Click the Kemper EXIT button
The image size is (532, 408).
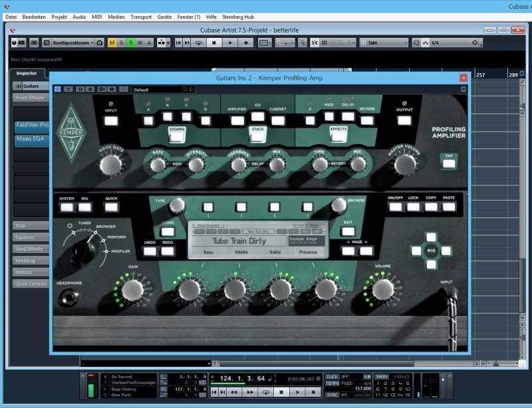tap(348, 232)
